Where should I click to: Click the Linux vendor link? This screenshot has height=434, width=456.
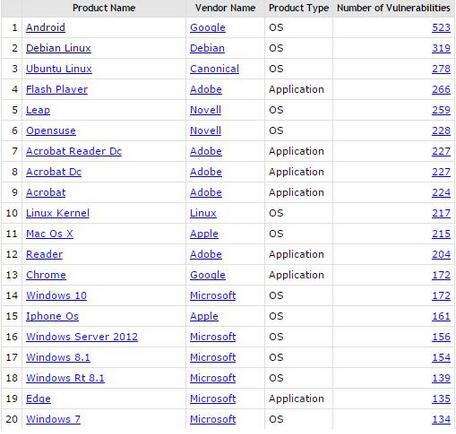coord(203,213)
